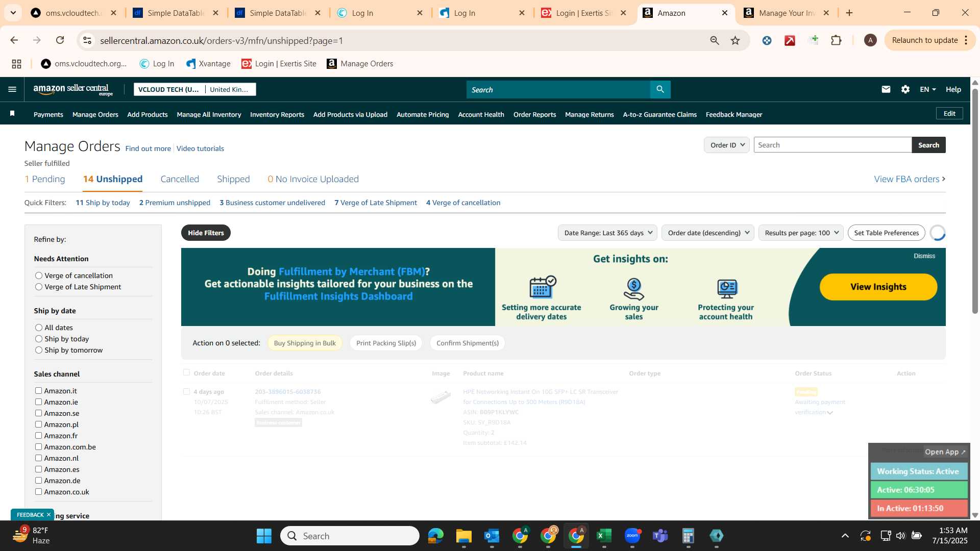980x551 pixels.
Task: Open Outlook from the taskbar
Action: (x=492, y=536)
